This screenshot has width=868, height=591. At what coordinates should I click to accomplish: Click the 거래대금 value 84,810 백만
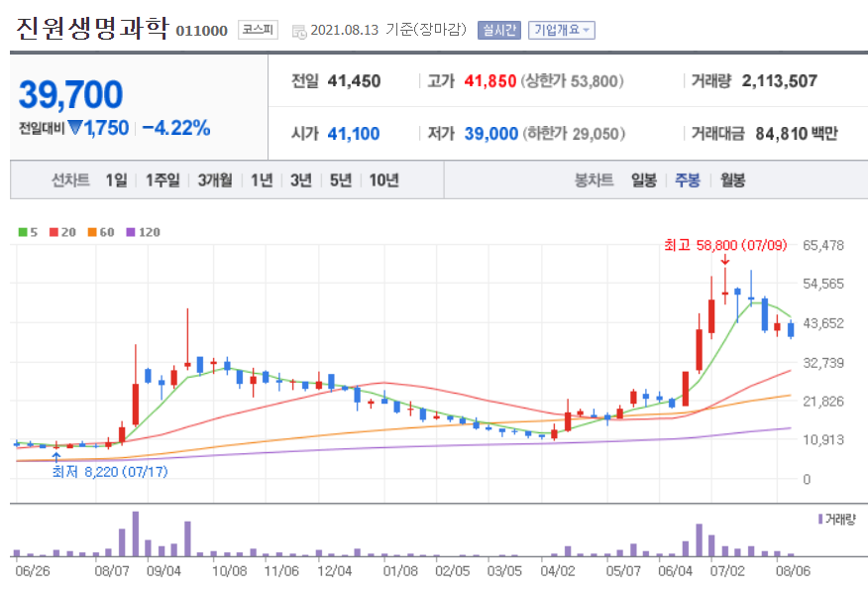(796, 134)
